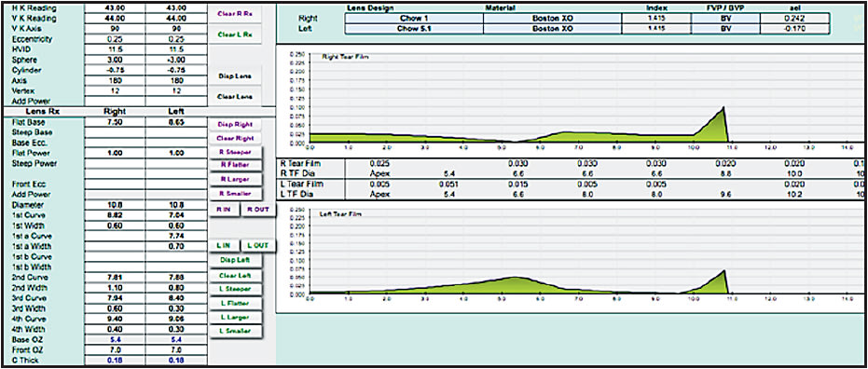Select the Chow 1 lens design cell
Image resolution: width=868 pixels, height=369 pixels.
click(x=414, y=18)
